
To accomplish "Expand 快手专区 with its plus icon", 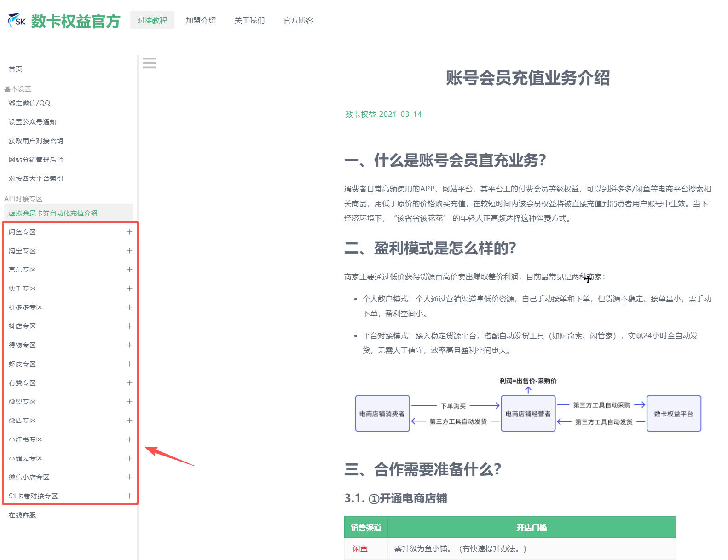I will click(x=129, y=289).
